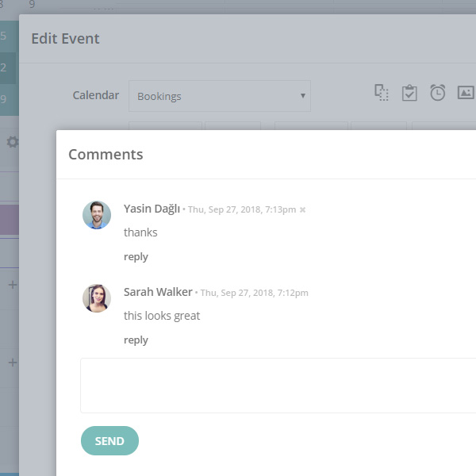Click Sarah Walker's profile avatar

(x=97, y=298)
